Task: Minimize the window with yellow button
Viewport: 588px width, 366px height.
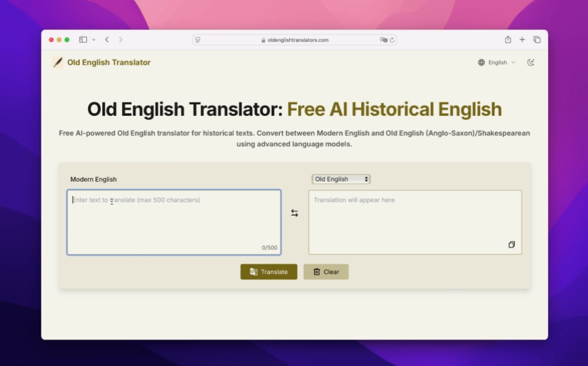Action: pos(59,40)
